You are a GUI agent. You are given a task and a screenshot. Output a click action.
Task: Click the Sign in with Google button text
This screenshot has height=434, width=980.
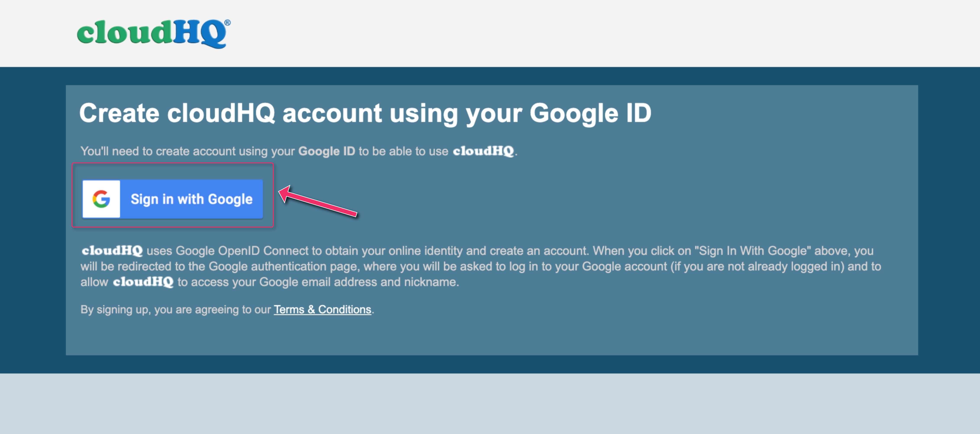tap(191, 199)
